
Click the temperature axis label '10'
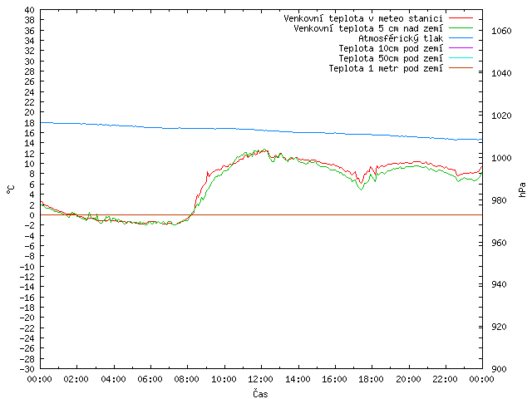(30, 164)
